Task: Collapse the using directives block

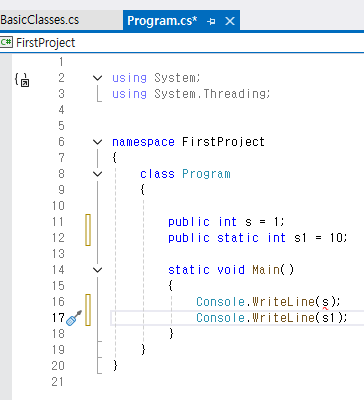Action: 97,78
